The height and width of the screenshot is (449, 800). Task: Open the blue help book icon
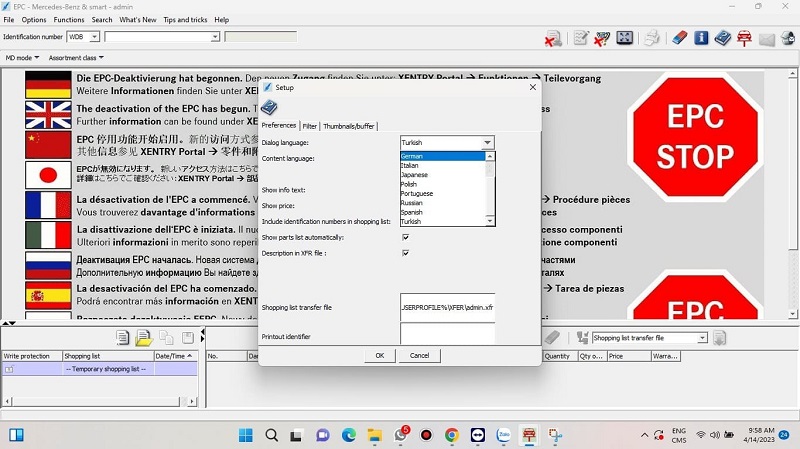point(722,38)
